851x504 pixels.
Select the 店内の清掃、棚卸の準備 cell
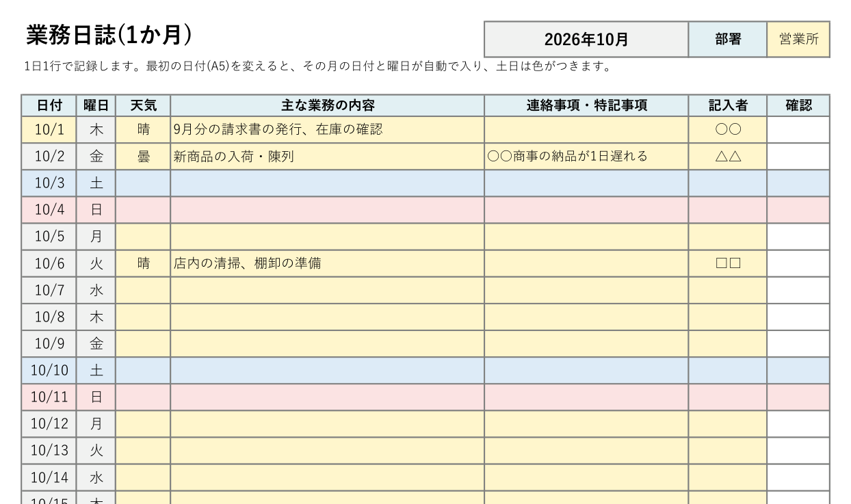pyautogui.click(x=328, y=263)
